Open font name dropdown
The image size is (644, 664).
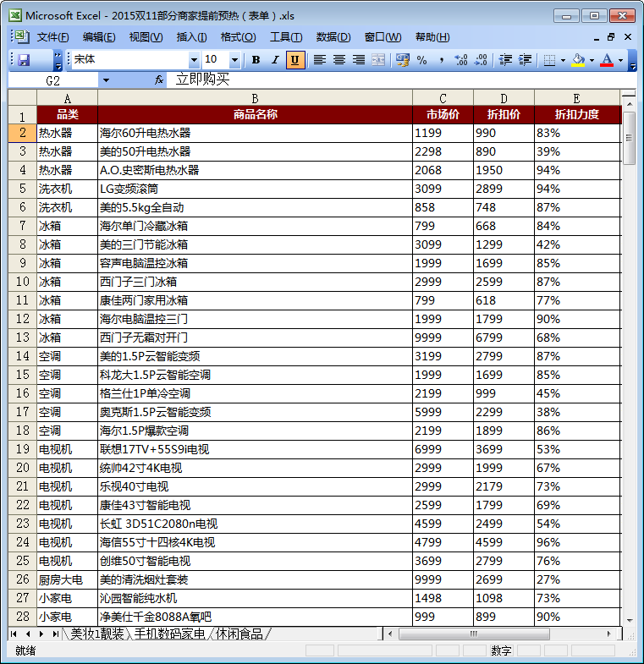pyautogui.click(x=194, y=60)
